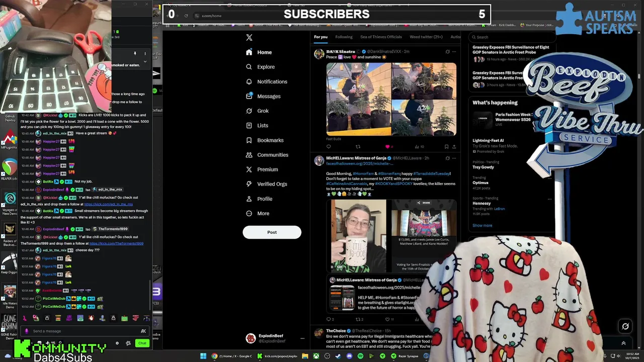The height and width of the screenshot is (362, 644).
Task: Open Windows Start button
Action: tap(203, 356)
